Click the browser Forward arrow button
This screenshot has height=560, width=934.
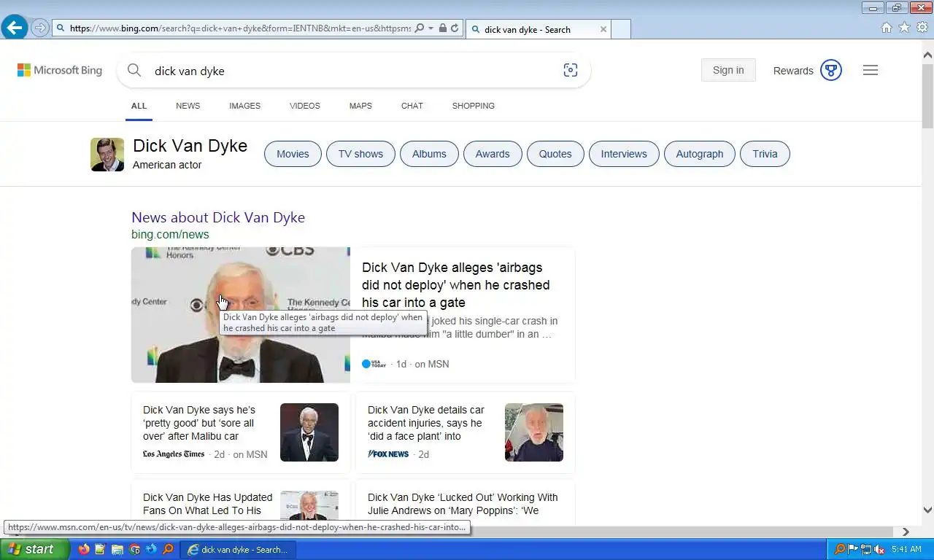click(x=40, y=28)
